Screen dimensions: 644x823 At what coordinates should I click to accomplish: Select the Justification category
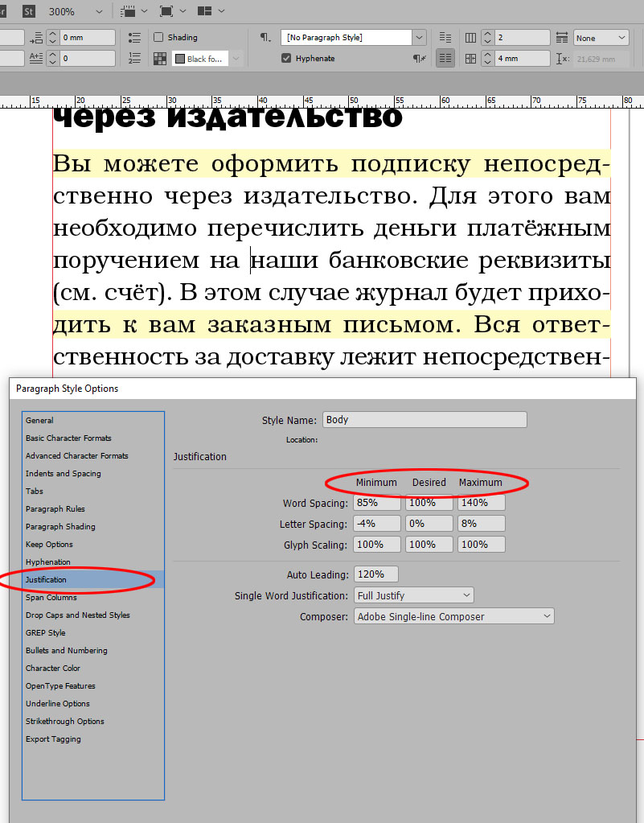coord(93,579)
